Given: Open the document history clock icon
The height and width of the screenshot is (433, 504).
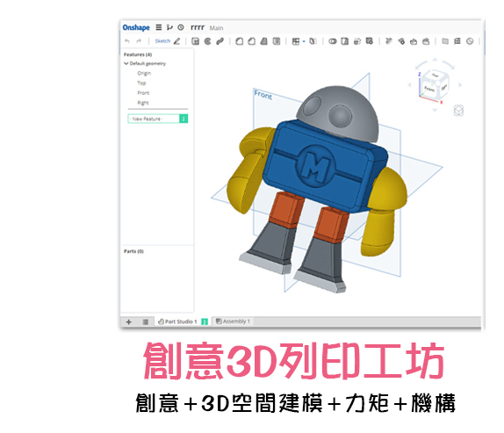Looking at the screenshot, I should pos(181,27).
